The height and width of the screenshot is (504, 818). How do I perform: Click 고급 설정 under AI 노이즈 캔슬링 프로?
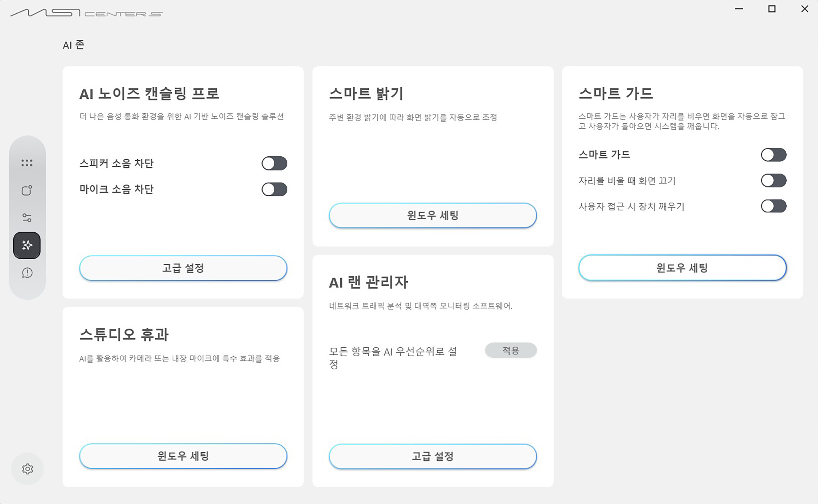coord(183,268)
